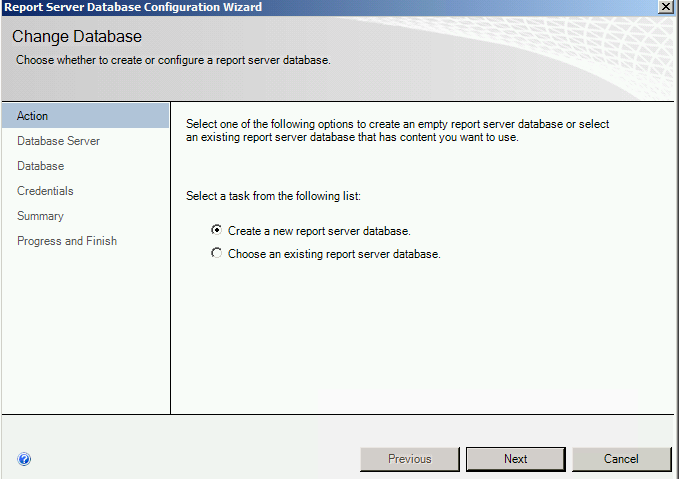This screenshot has width=679, height=479.
Task: Click the wizard title bar text
Action: [x=133, y=7]
